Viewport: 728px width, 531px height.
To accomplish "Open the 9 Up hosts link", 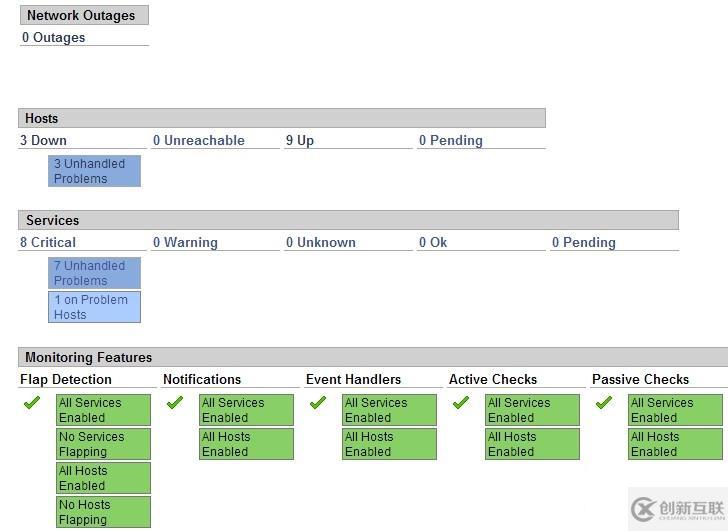I will (299, 140).
